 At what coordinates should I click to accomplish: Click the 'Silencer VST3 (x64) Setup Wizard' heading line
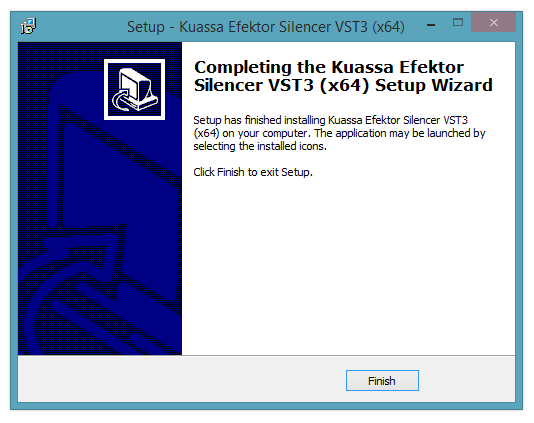click(343, 85)
